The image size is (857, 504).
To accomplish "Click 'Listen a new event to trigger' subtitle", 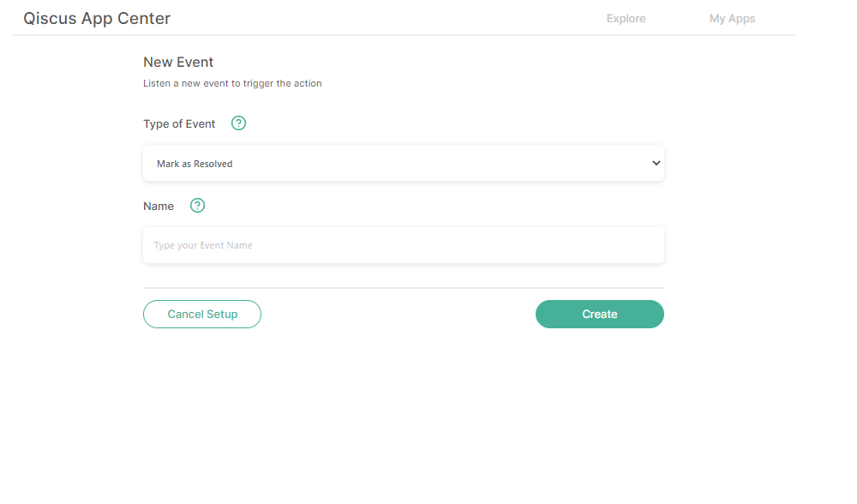I will 232,83.
